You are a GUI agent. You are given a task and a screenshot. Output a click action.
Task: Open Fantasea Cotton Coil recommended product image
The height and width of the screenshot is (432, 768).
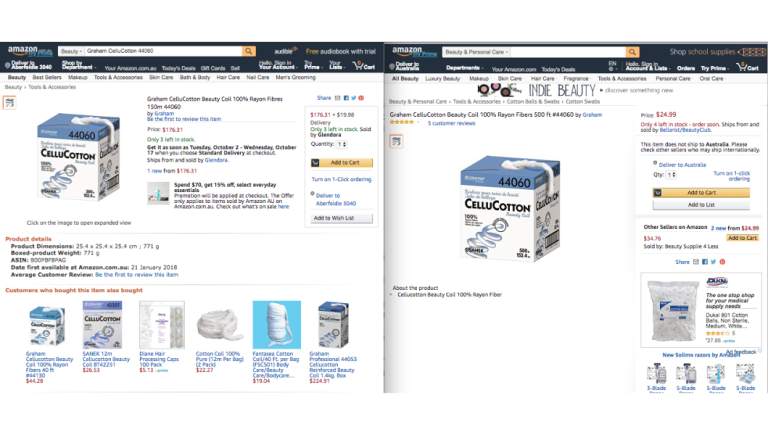[277, 325]
